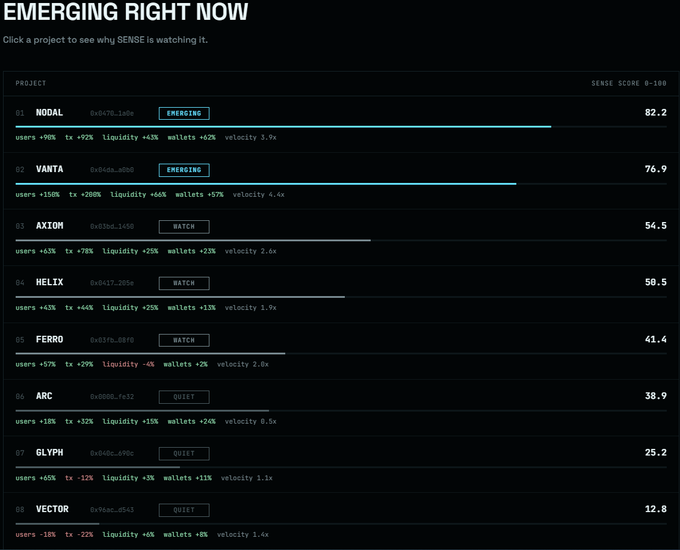
Task: Click VECTOR's tx -22% stat
Action: click(x=79, y=535)
